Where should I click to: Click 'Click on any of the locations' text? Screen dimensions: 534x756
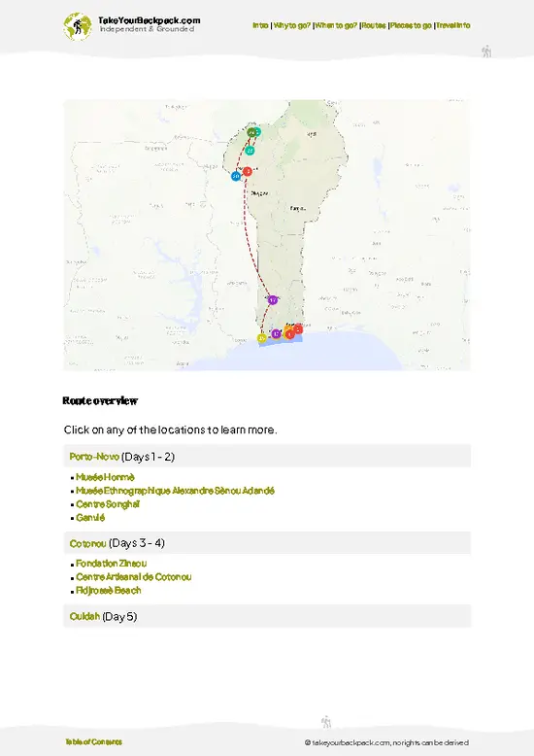(171, 430)
